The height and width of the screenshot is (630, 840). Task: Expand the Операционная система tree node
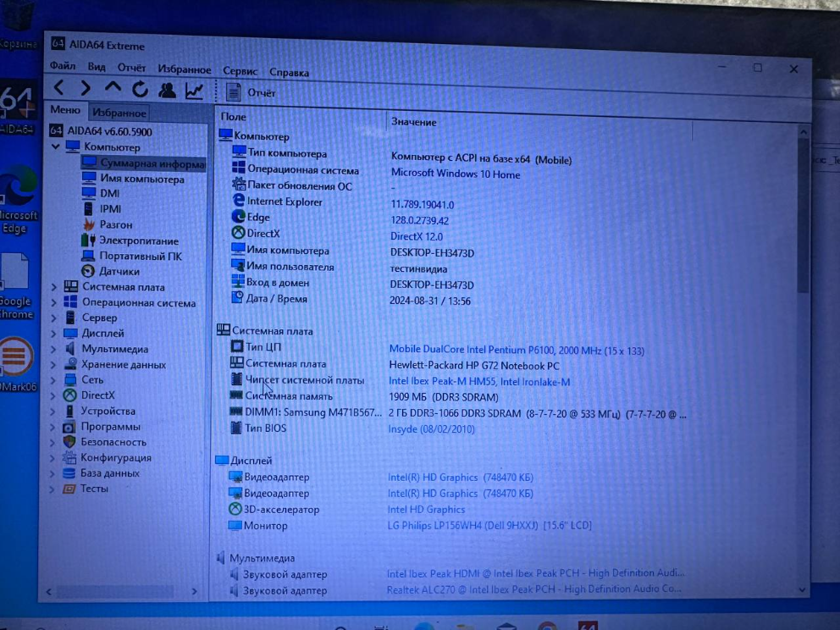click(x=53, y=302)
